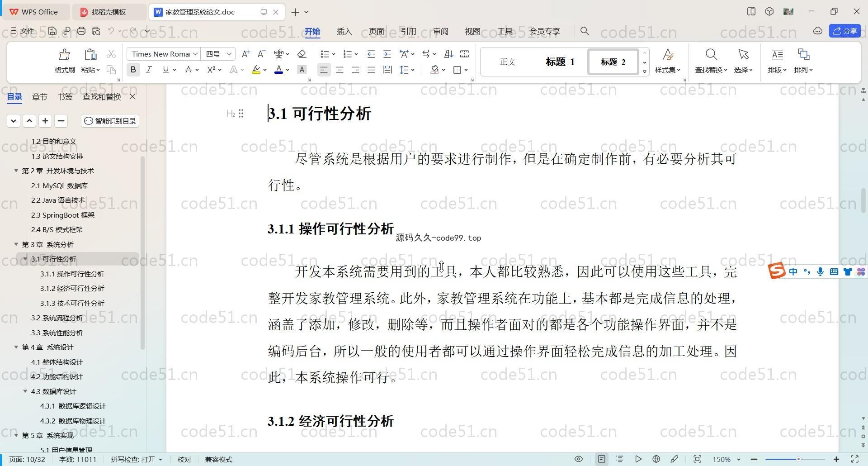This screenshot has height=466, width=868.
Task: Switch to web layout globe icon
Action: coord(656,459)
